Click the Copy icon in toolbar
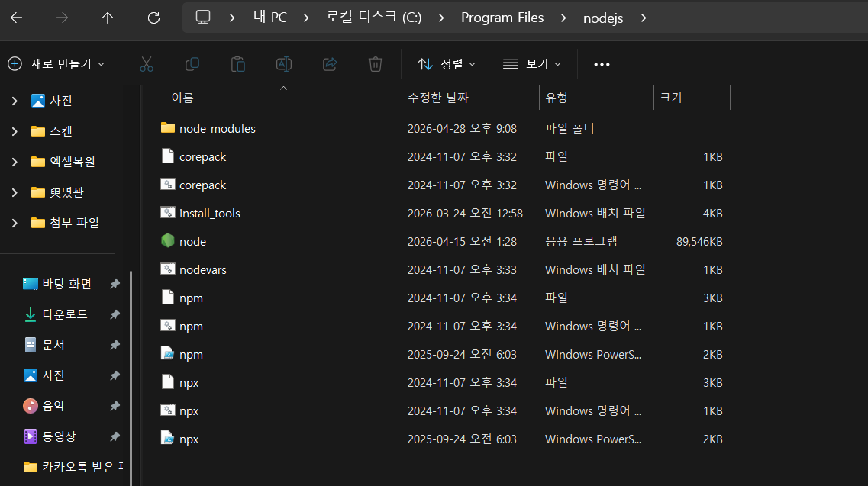Image resolution: width=868 pixels, height=486 pixels. 192,64
